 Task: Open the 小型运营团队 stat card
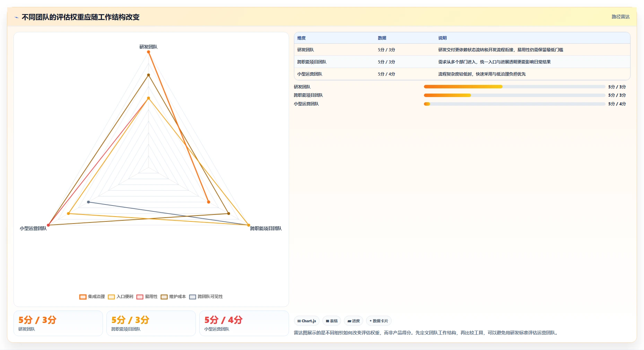pyautogui.click(x=244, y=323)
